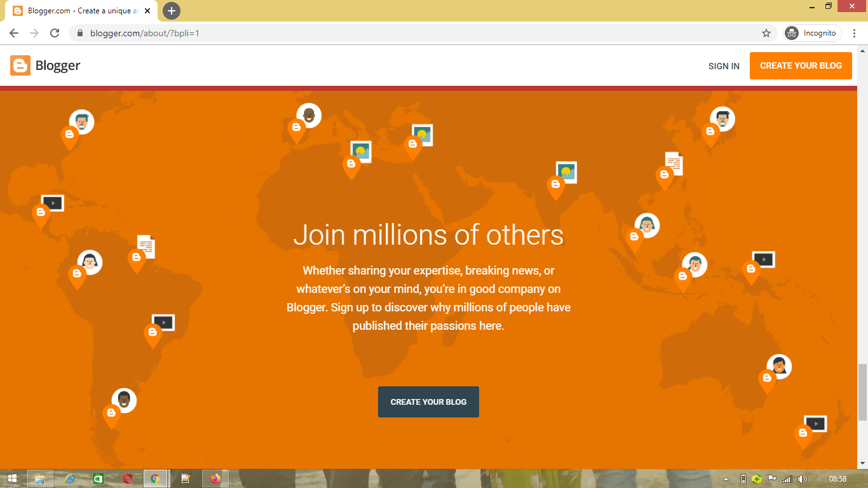Open the Windows Start menu
This screenshot has width=868, height=488.
click(x=12, y=478)
